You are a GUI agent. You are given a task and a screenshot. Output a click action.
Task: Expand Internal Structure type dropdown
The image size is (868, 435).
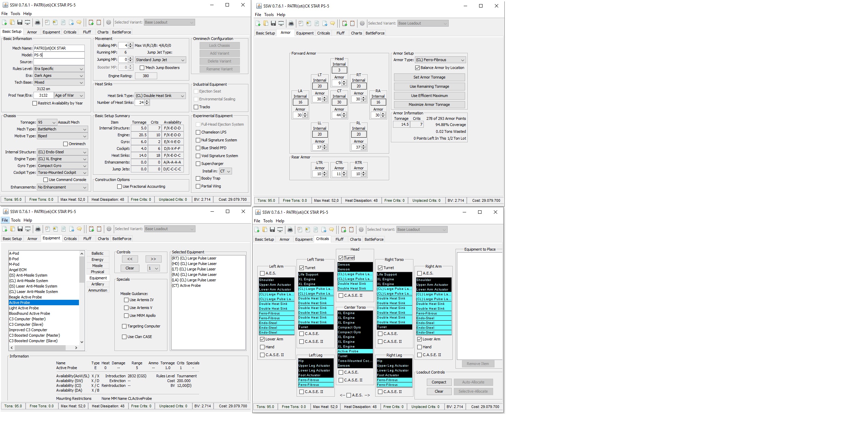coord(62,152)
